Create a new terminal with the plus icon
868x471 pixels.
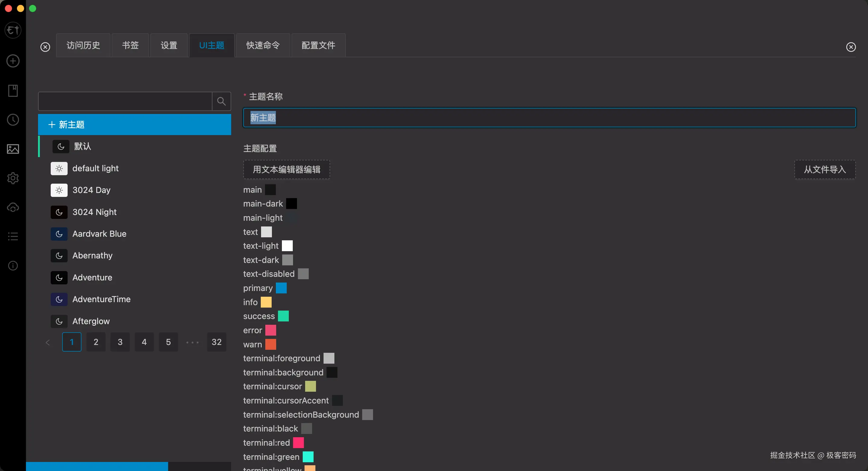12,61
